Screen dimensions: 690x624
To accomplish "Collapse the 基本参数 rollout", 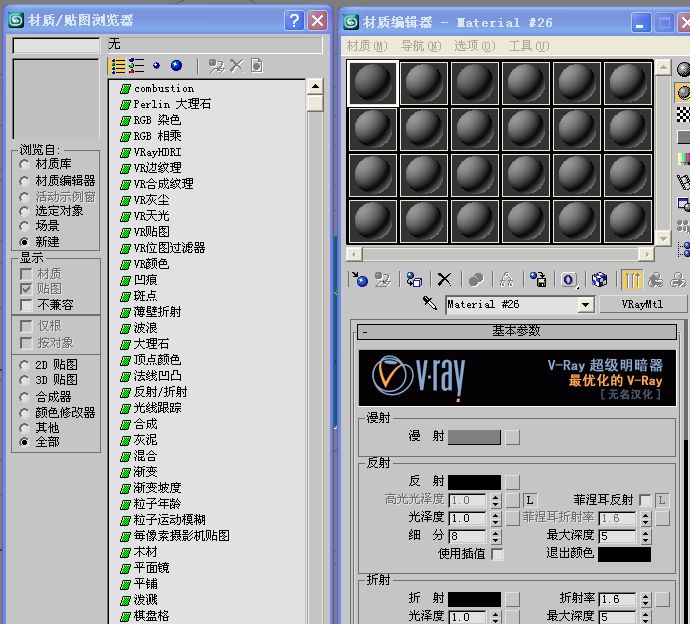I will pos(517,331).
